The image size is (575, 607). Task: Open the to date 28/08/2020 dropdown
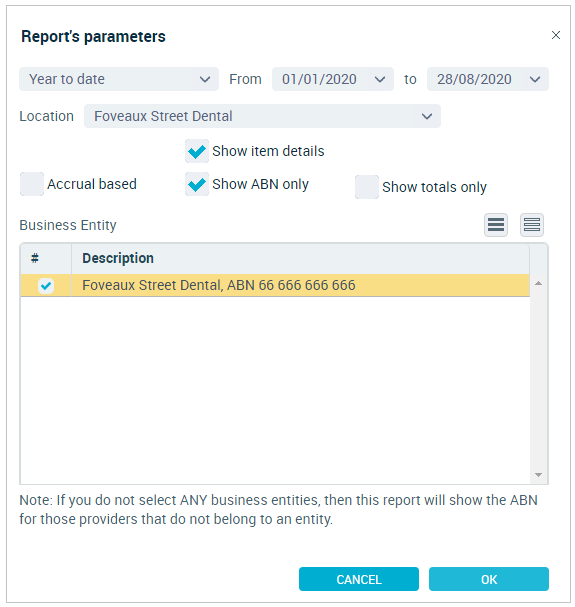(487, 79)
